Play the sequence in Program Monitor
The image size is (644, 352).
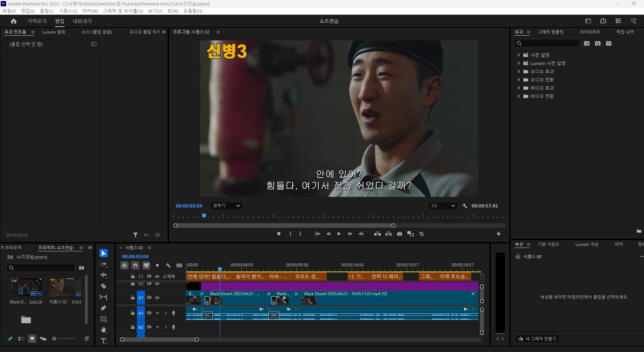(339, 234)
